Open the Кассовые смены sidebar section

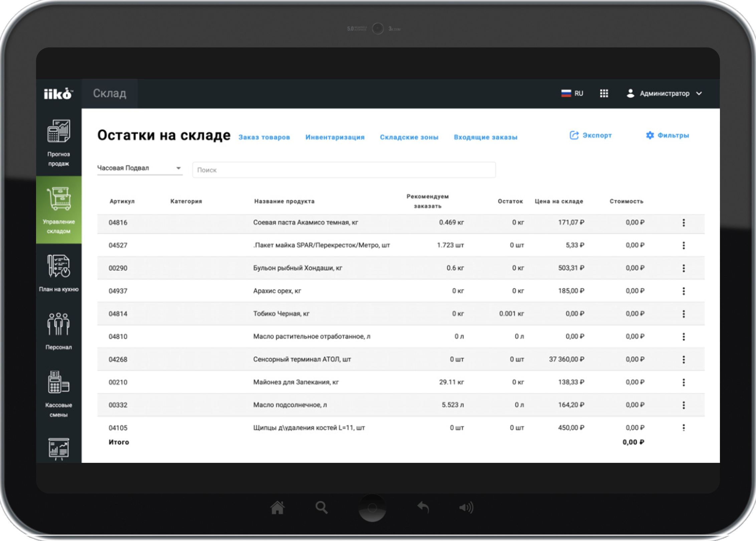point(59,394)
